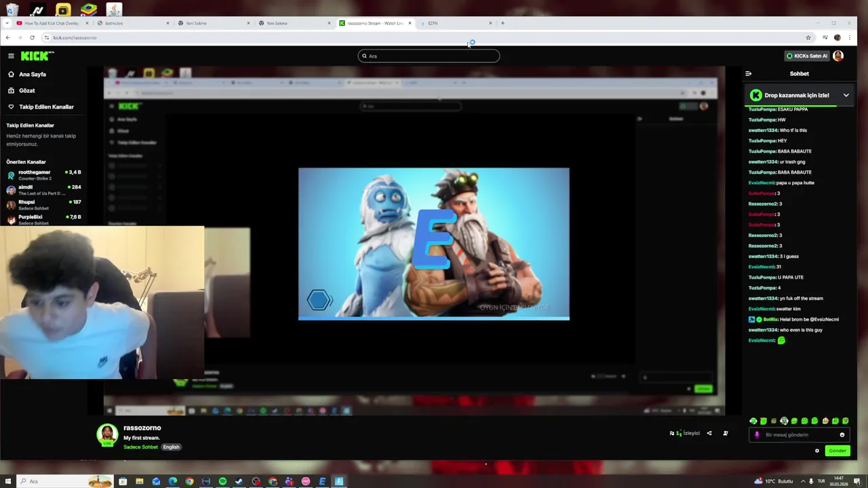
Task: Open the 10°C Bulutlu weather widget
Action: pos(774,481)
